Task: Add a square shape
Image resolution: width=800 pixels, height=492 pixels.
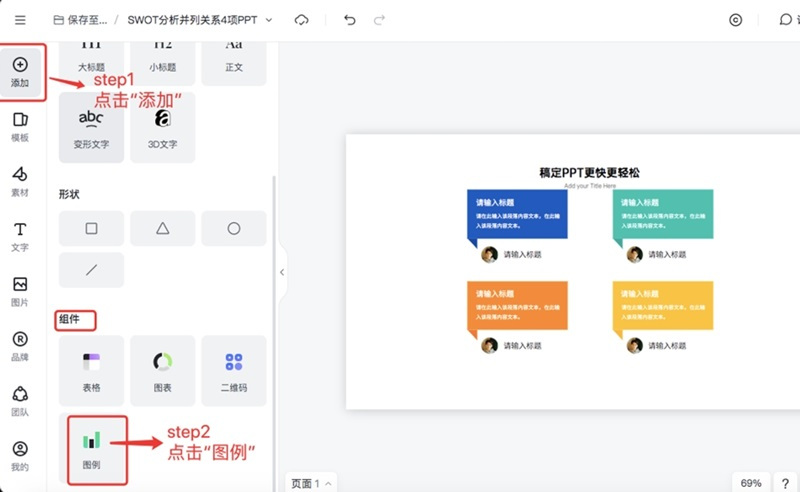Action: click(x=91, y=228)
